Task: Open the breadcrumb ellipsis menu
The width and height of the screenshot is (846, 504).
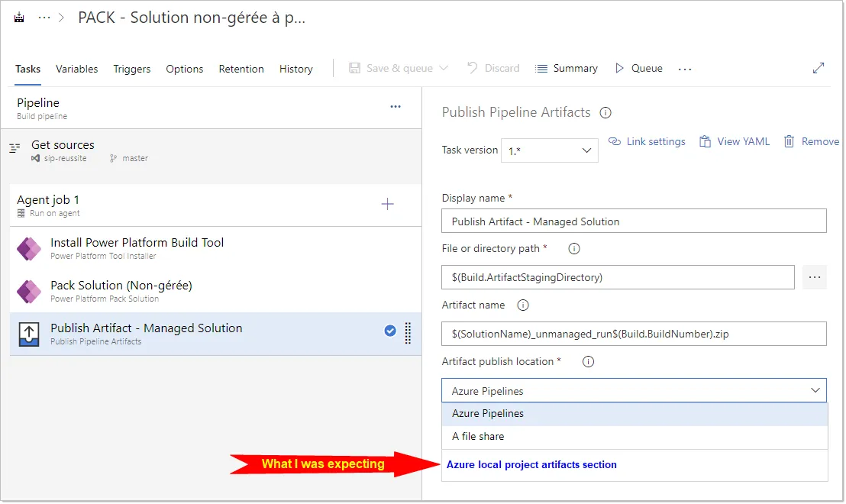Action: tap(44, 18)
